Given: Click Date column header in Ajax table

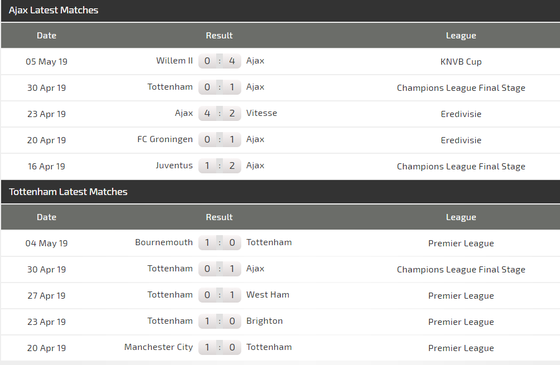Looking at the screenshot, I should tap(46, 36).
